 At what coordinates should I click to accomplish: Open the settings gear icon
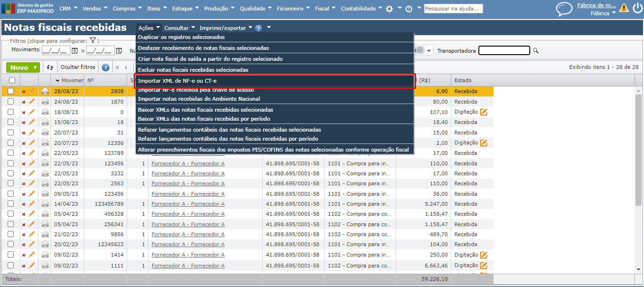click(x=389, y=9)
